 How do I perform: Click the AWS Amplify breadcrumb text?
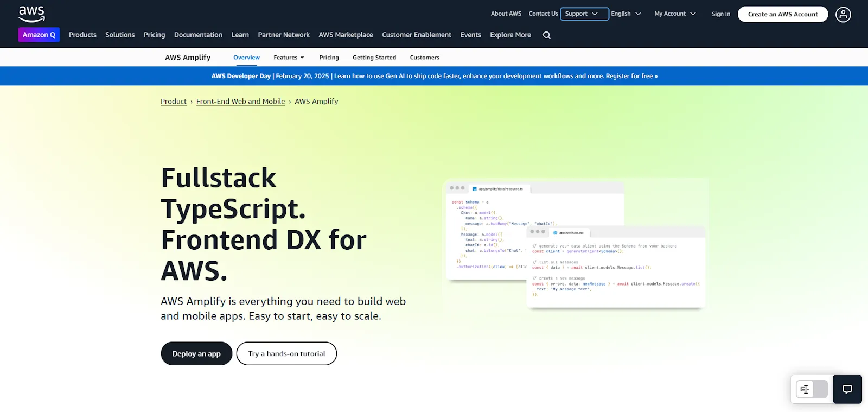316,102
